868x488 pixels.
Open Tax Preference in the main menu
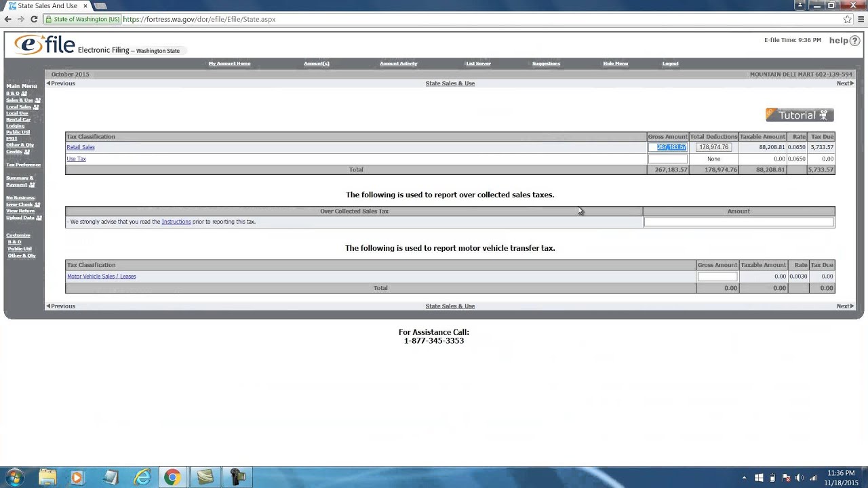coord(23,165)
